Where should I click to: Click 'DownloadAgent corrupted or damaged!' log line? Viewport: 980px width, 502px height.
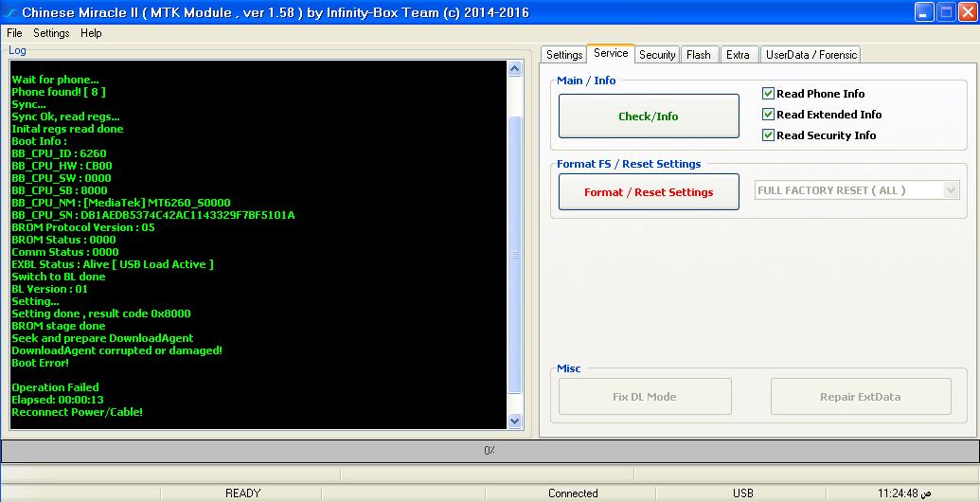click(x=116, y=350)
